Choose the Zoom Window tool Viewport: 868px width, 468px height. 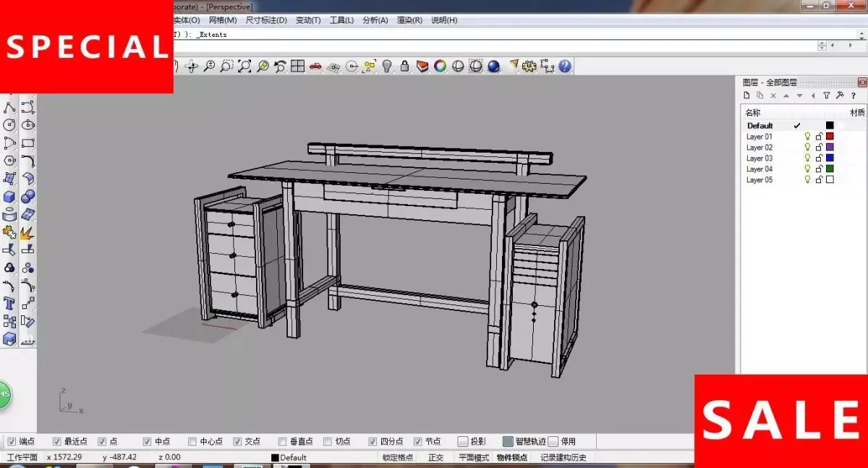click(x=226, y=66)
